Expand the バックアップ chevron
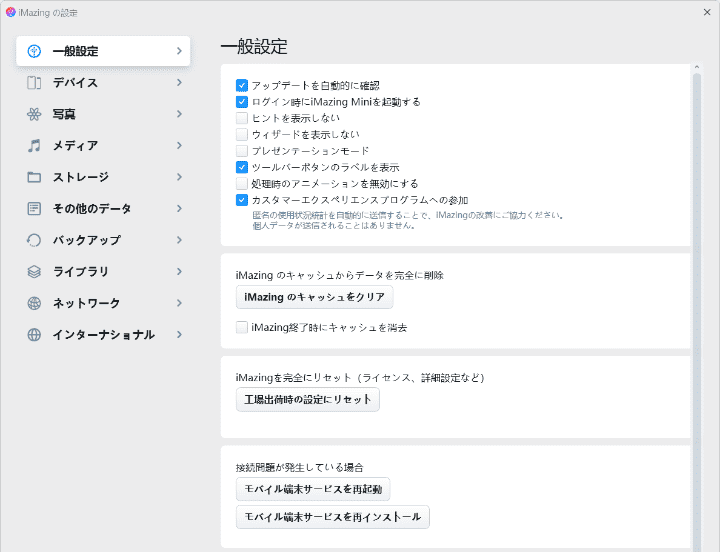Image resolution: width=720 pixels, height=552 pixels. point(180,240)
